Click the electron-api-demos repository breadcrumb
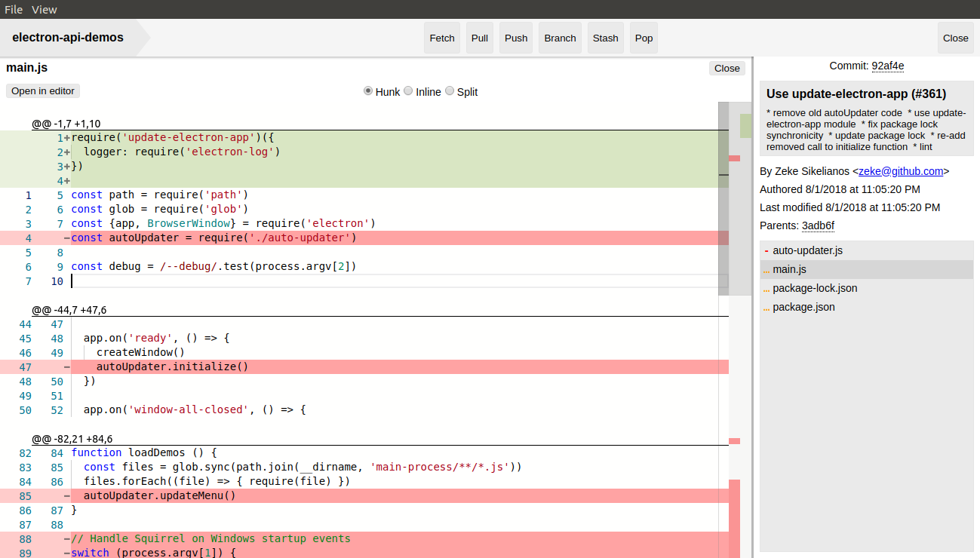This screenshot has width=980, height=558. click(68, 37)
